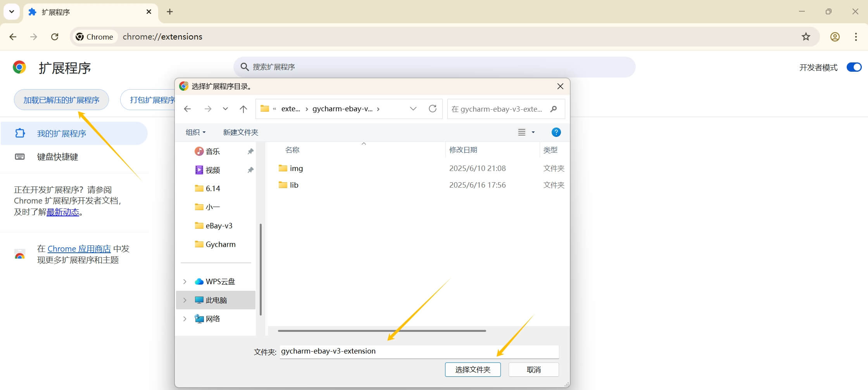Select the 小一 folder in navigation pane
The height and width of the screenshot is (390, 868).
point(213,207)
